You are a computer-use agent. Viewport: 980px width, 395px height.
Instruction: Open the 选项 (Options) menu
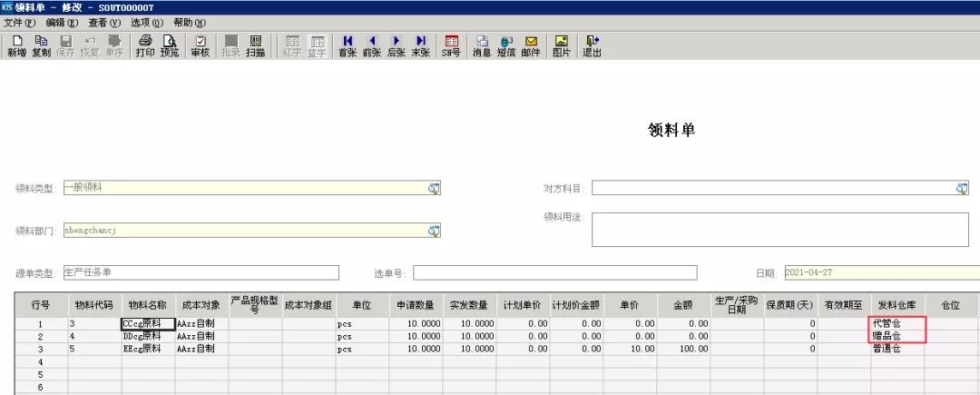click(x=147, y=22)
